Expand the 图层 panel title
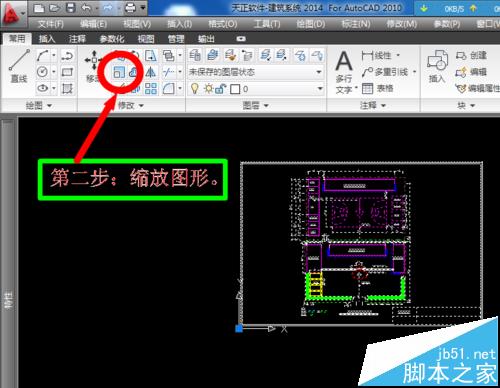 click(x=256, y=106)
